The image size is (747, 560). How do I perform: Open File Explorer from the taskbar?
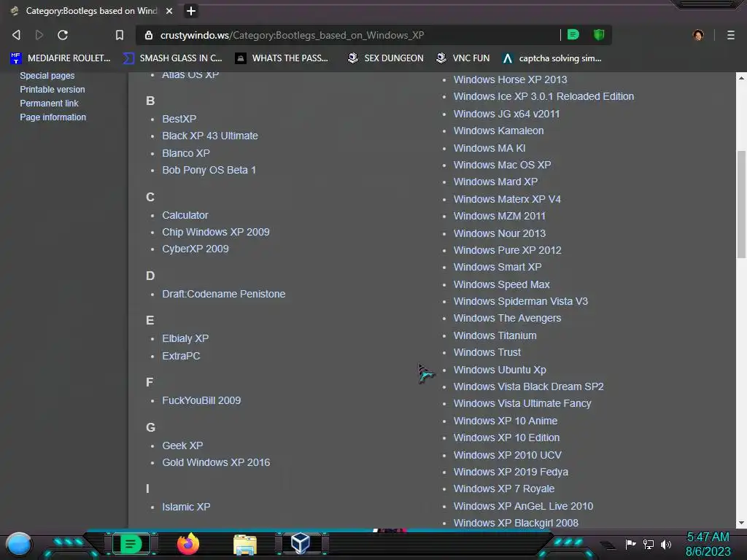(x=245, y=544)
